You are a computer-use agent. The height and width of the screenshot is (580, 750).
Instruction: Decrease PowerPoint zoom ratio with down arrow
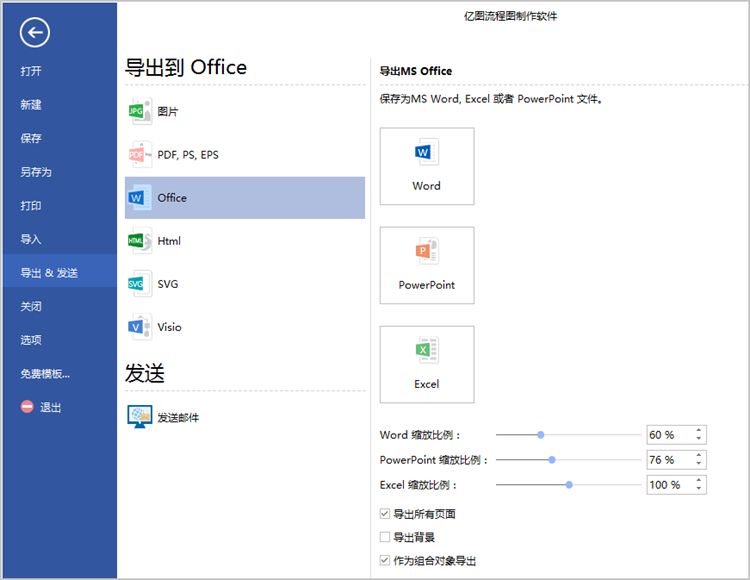pos(698,463)
